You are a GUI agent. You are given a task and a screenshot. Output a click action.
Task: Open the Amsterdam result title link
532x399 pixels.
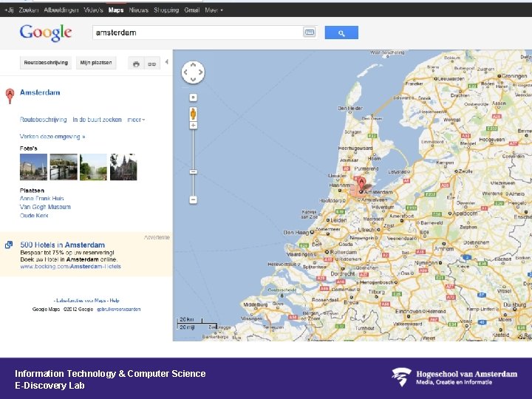point(40,92)
